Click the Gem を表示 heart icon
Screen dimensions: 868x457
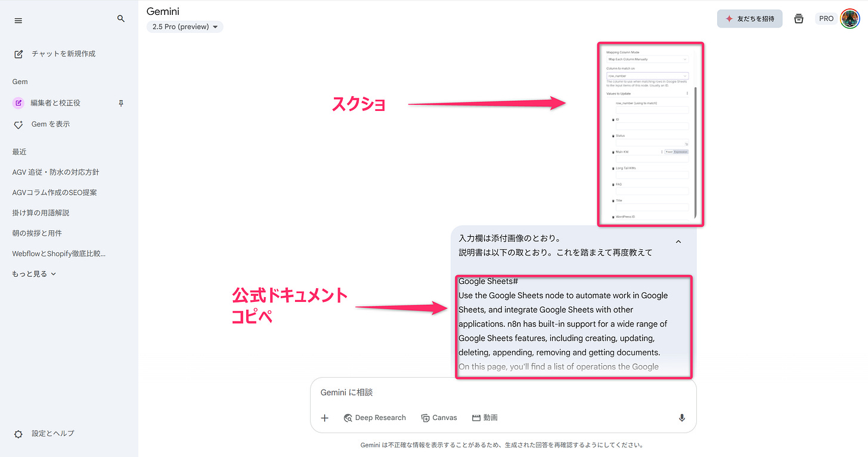coord(18,125)
